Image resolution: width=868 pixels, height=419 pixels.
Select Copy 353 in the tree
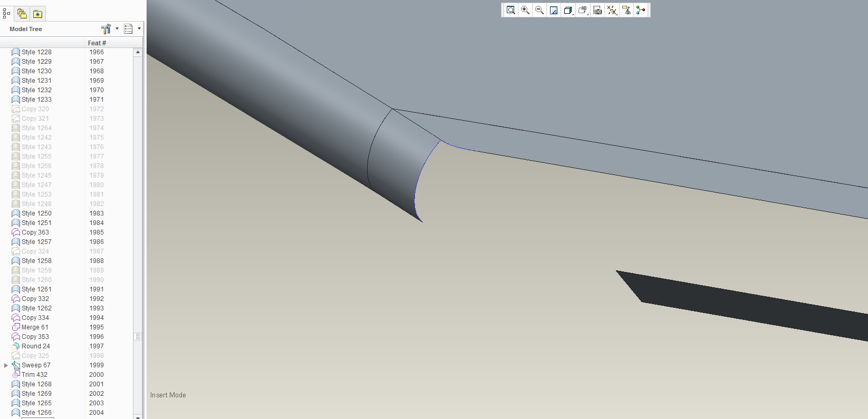[x=35, y=337]
